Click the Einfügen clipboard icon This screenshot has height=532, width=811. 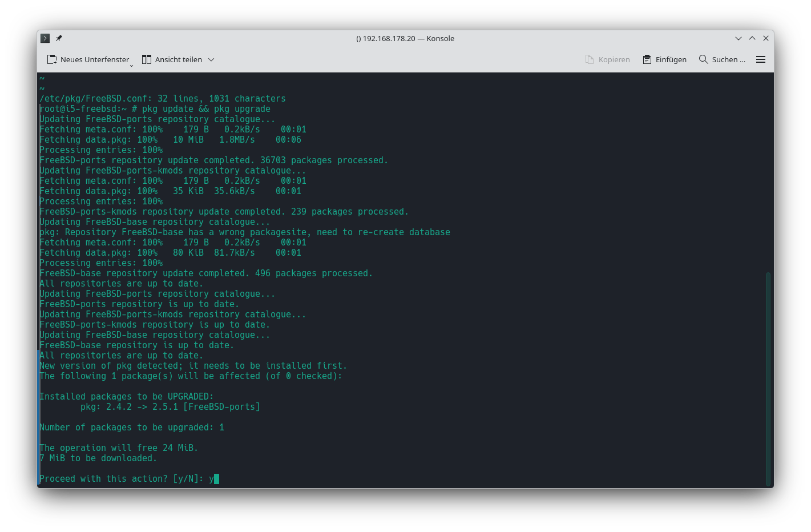pos(647,59)
